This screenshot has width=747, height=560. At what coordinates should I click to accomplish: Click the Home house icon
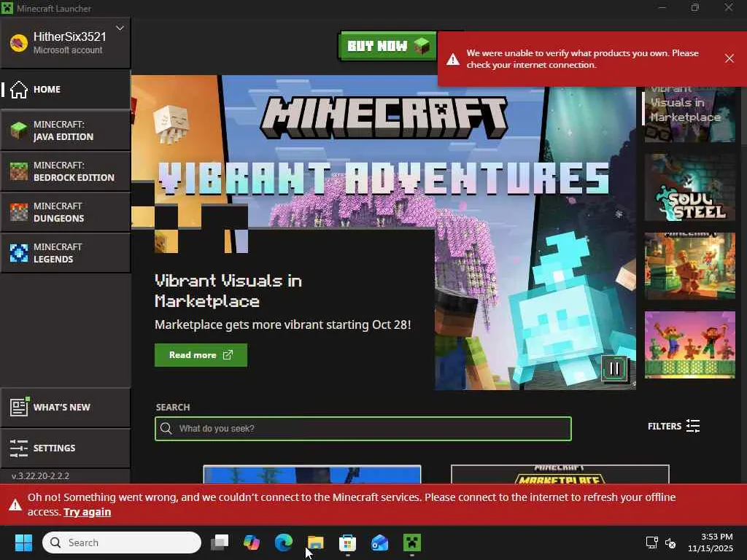(x=19, y=90)
